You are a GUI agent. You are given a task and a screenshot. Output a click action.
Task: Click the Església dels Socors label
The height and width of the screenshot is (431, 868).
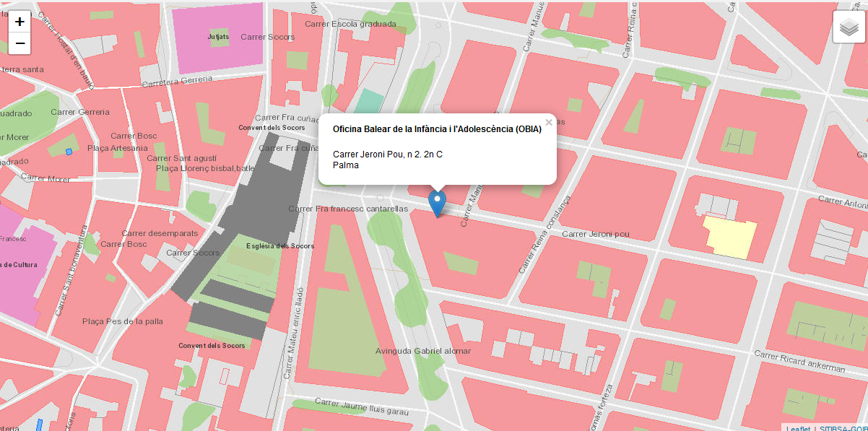280,246
